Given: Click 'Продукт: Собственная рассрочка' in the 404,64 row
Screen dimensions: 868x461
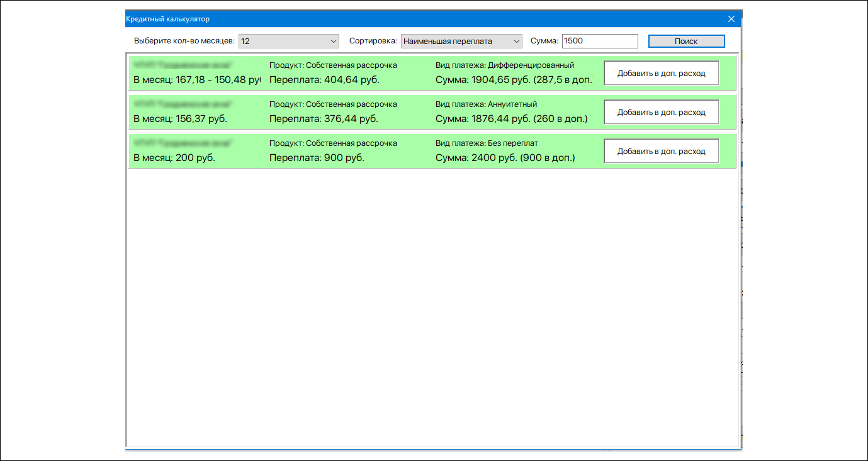Looking at the screenshot, I should pos(333,65).
